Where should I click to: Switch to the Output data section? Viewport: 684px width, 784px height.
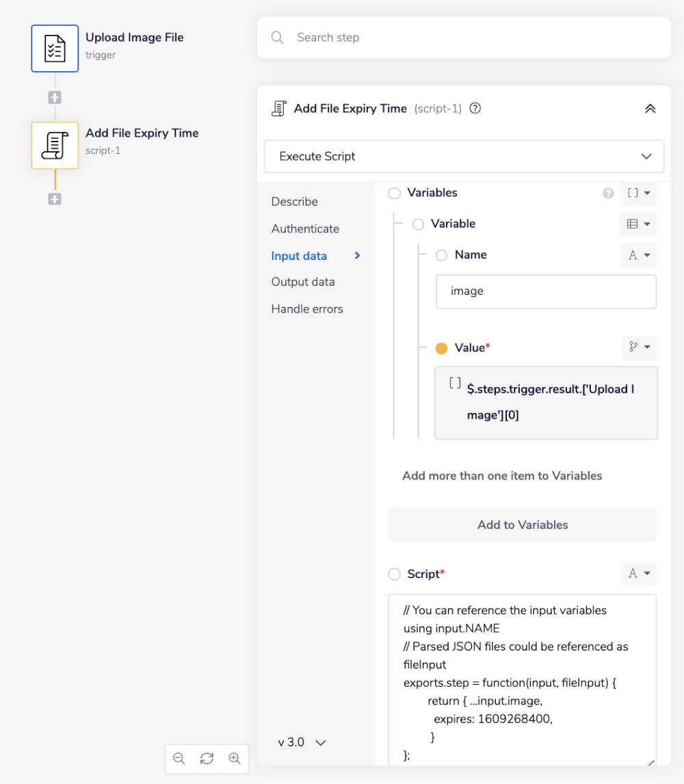[x=303, y=281]
